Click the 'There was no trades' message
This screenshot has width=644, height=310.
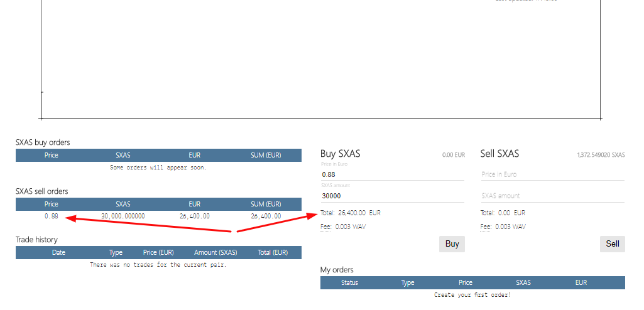[158, 265]
